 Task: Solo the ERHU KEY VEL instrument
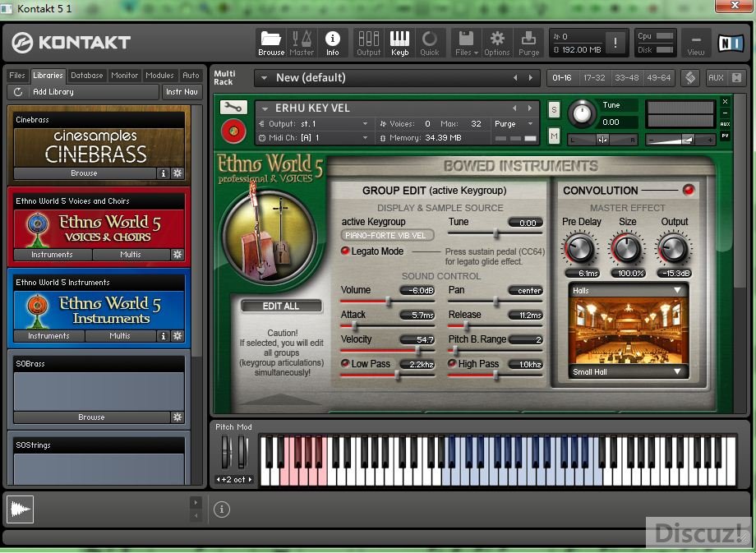pyautogui.click(x=554, y=110)
